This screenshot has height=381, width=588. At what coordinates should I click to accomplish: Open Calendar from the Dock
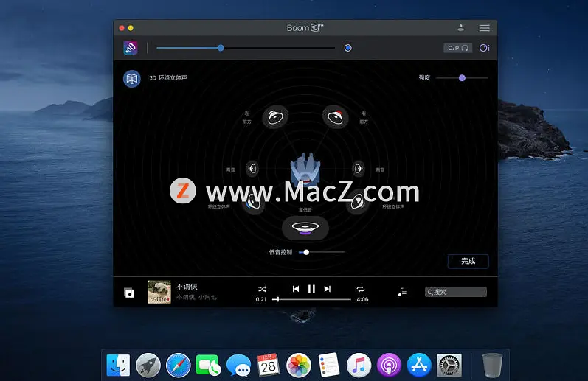coord(268,365)
